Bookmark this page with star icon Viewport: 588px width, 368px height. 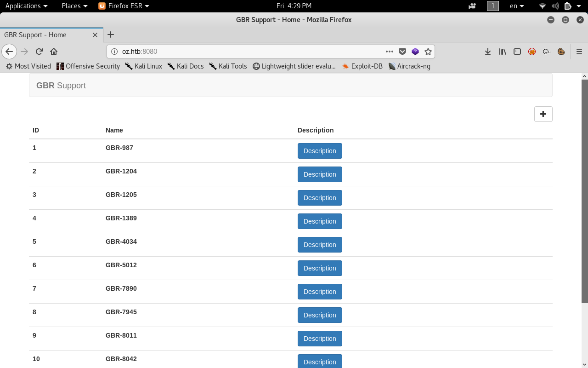click(x=428, y=52)
